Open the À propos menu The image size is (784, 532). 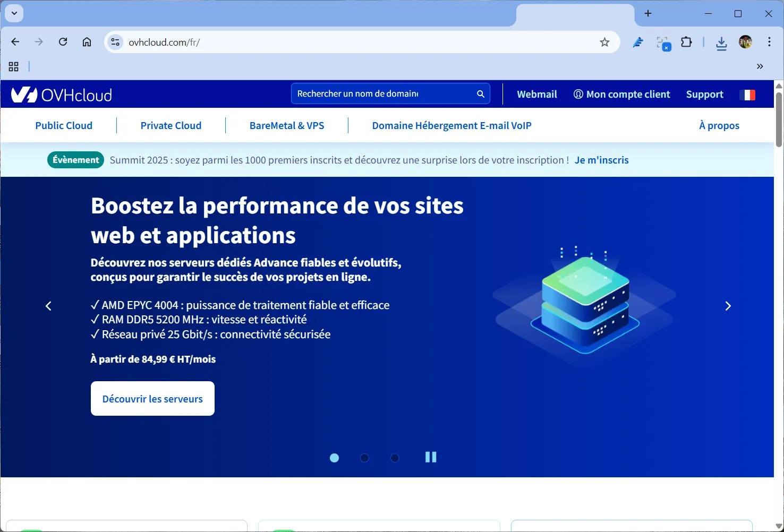tap(719, 125)
